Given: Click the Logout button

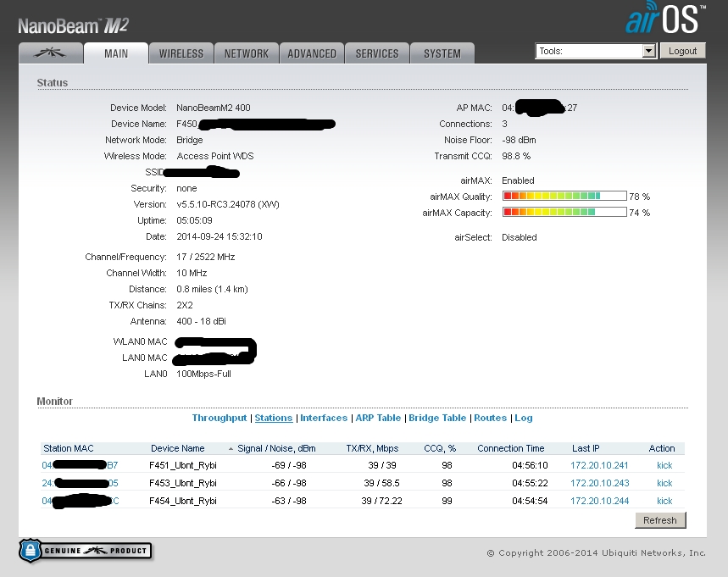Looking at the screenshot, I should point(682,51).
